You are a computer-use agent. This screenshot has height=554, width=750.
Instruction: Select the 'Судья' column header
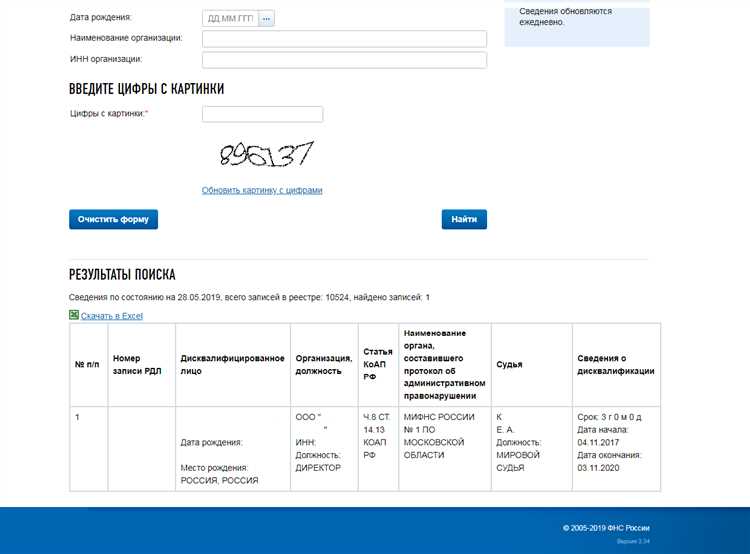532,365
